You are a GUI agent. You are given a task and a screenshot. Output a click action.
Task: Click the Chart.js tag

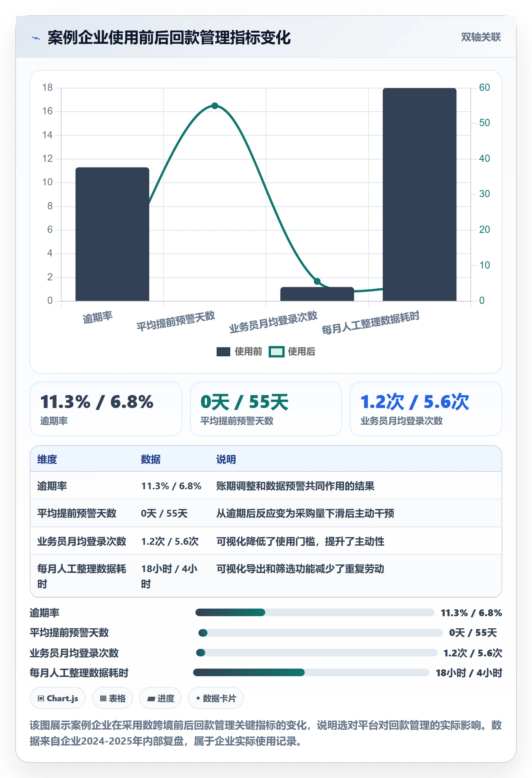click(58, 698)
